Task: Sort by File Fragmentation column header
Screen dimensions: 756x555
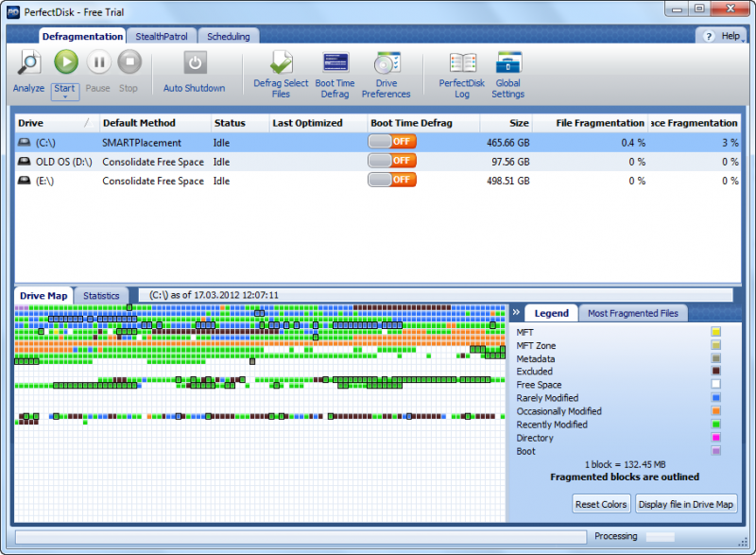Action: tap(590, 123)
